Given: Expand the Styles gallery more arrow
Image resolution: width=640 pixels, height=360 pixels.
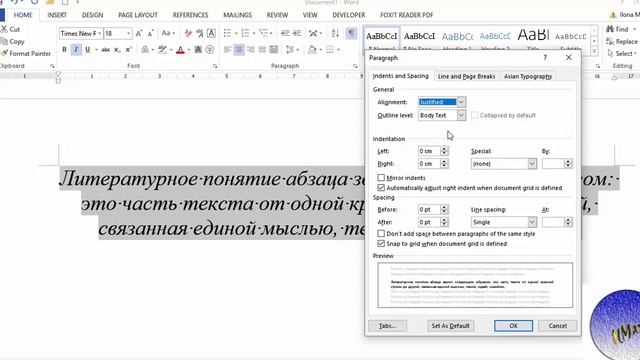Looking at the screenshot, I should [594, 51].
